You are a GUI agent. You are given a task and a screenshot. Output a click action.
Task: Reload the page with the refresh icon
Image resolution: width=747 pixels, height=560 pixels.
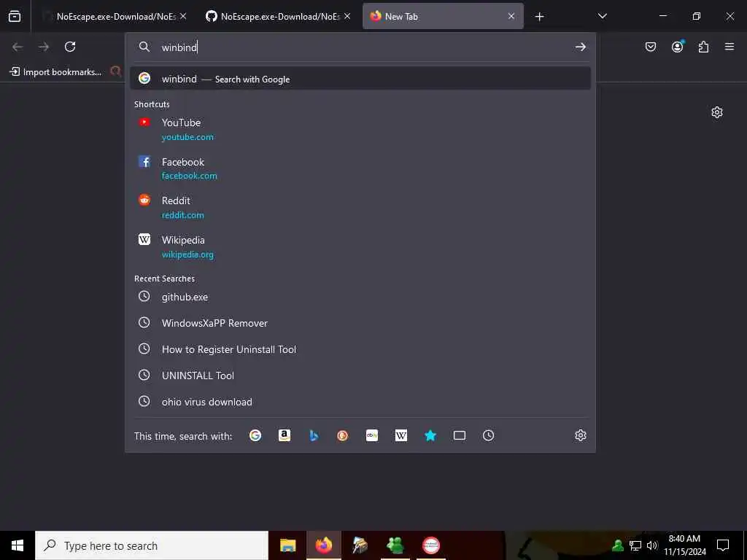[70, 47]
